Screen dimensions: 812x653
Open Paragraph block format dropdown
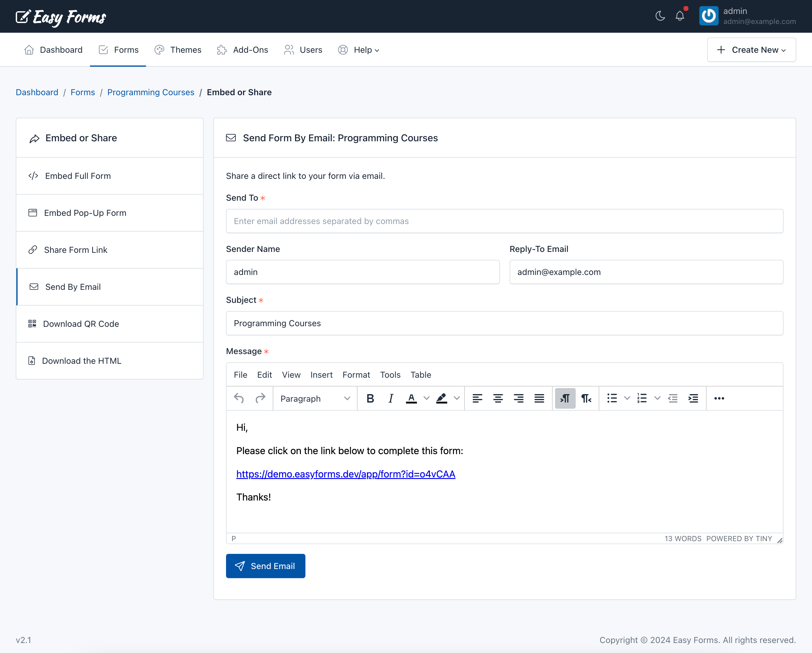[x=315, y=398]
